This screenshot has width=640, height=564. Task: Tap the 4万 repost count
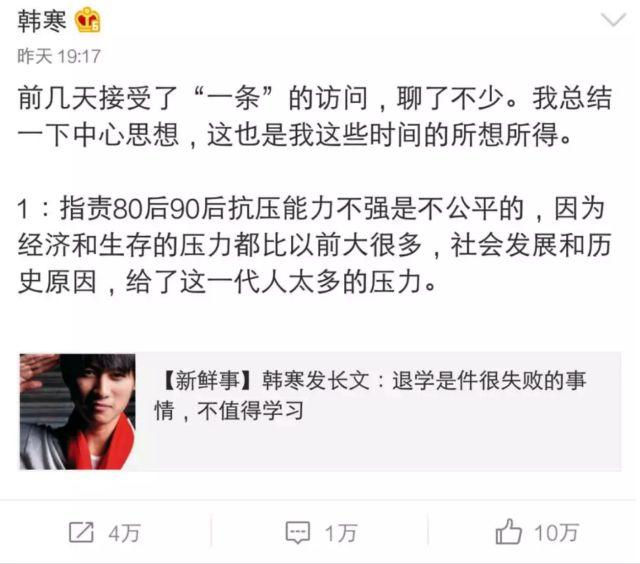pos(124,533)
